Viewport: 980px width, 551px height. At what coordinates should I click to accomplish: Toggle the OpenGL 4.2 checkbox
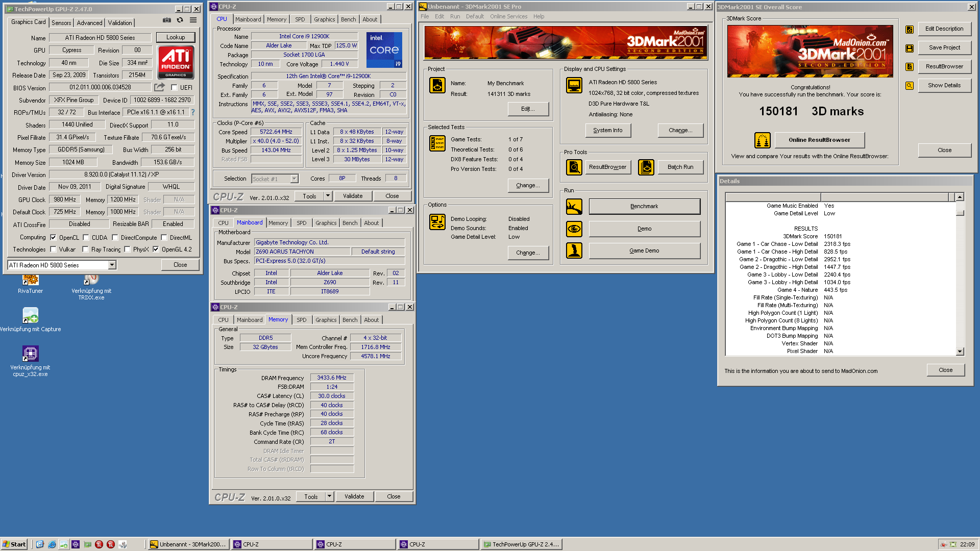point(156,249)
